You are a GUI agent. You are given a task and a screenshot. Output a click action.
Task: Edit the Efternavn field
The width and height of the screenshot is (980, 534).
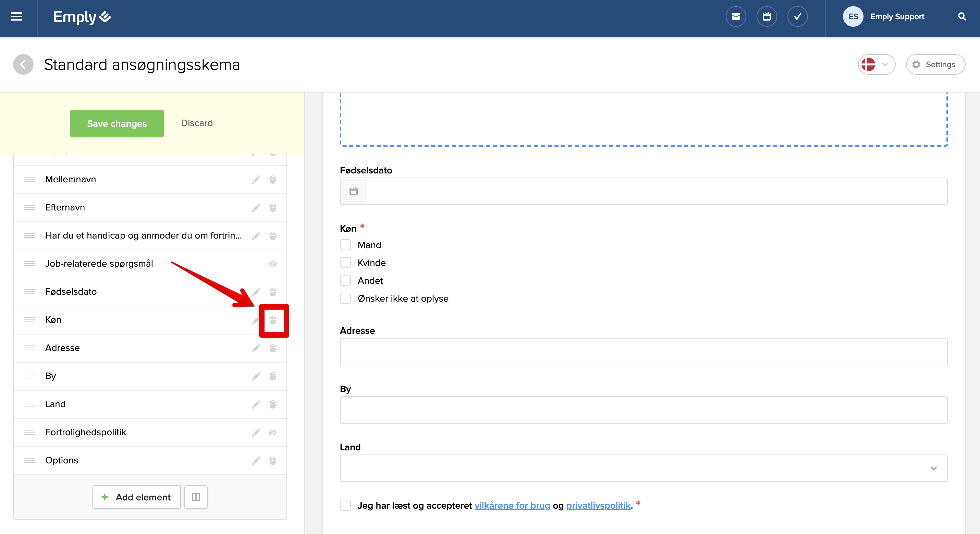pyautogui.click(x=256, y=207)
